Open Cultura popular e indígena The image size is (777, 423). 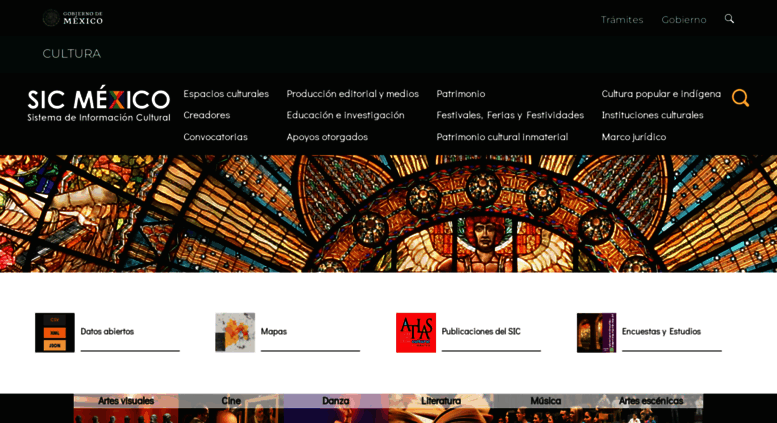point(661,94)
